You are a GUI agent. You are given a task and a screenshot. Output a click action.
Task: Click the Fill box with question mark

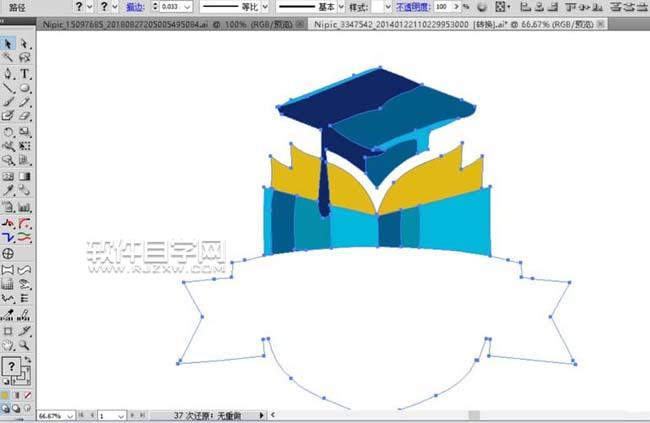pyautogui.click(x=11, y=366)
